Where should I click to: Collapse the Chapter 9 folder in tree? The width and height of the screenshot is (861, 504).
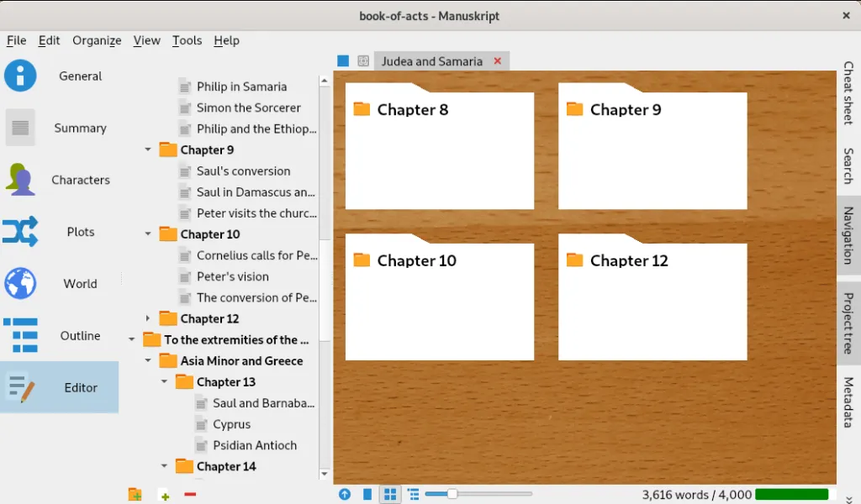click(148, 150)
